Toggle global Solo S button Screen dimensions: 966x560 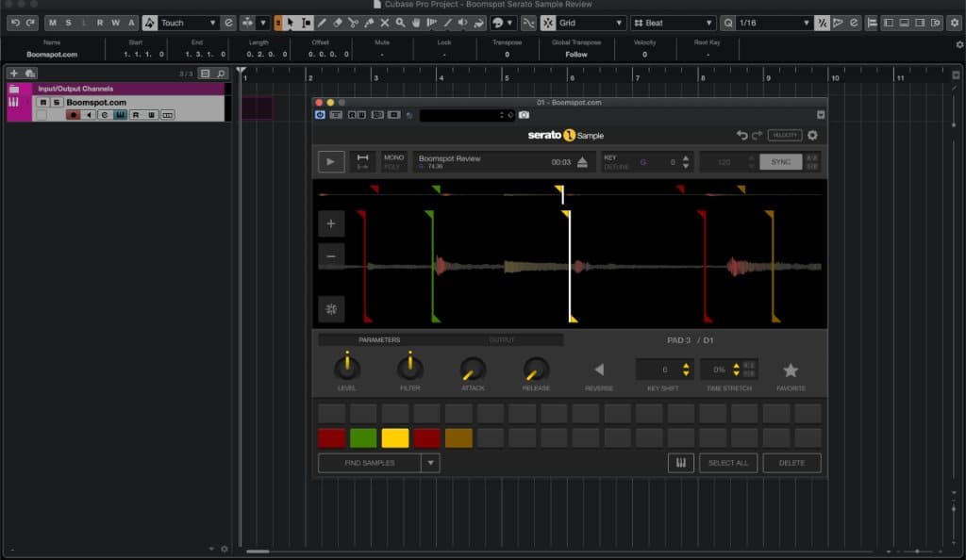click(x=68, y=23)
